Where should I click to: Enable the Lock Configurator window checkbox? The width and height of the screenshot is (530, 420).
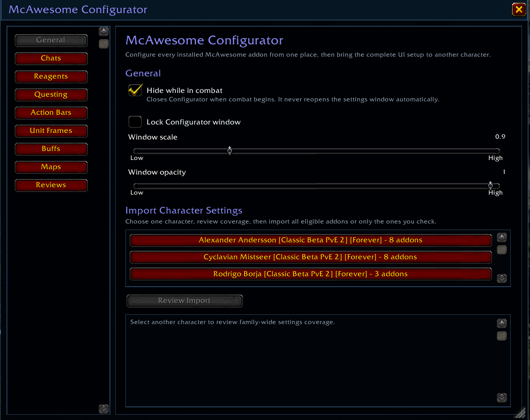(x=135, y=122)
